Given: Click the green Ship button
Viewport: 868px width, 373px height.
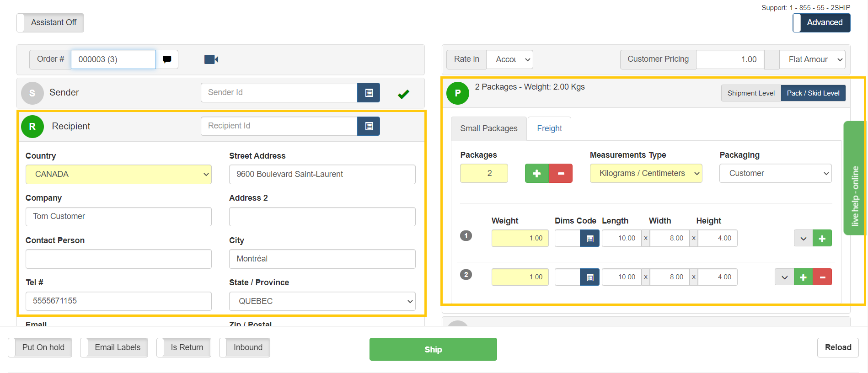Looking at the screenshot, I should tap(433, 349).
